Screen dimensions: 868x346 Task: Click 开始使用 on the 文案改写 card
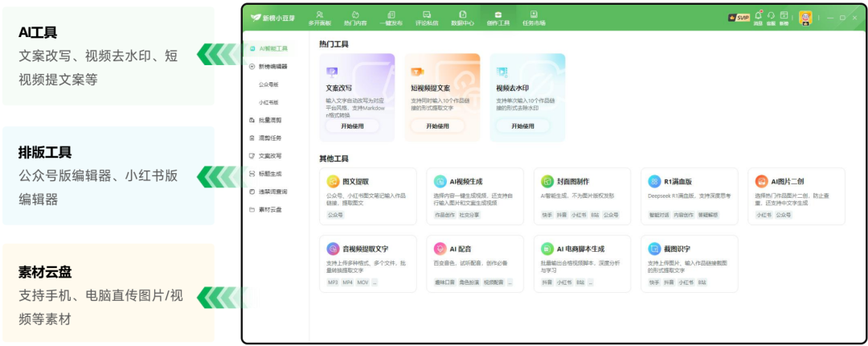click(352, 126)
